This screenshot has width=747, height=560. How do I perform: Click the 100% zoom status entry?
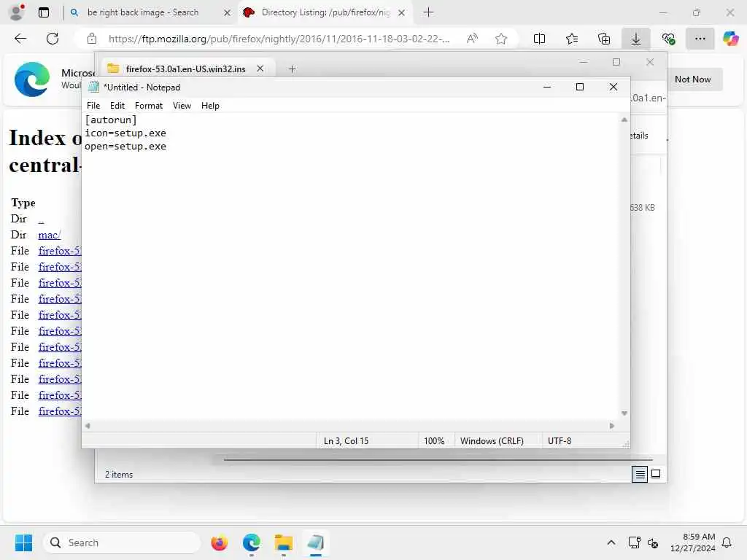pos(434,441)
